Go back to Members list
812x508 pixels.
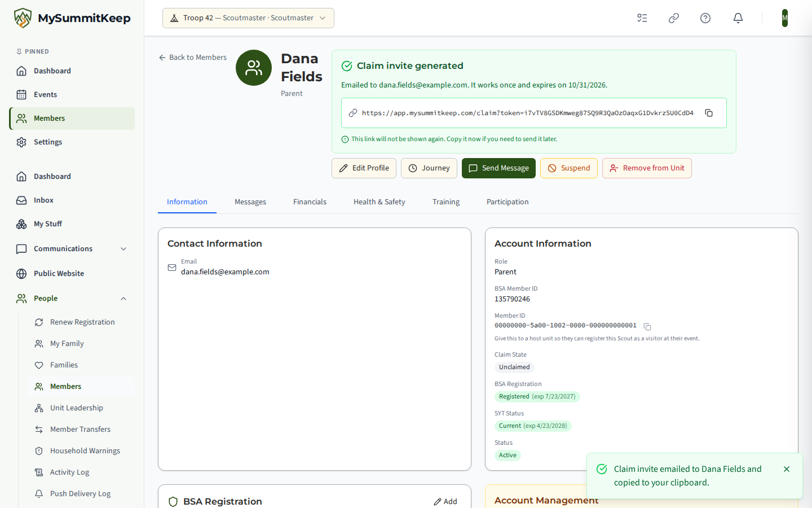click(193, 58)
